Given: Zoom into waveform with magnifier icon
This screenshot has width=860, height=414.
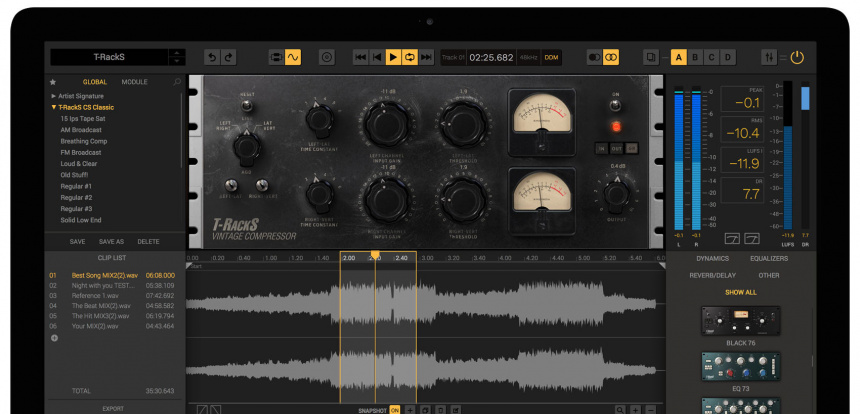Looking at the screenshot, I should pos(620,410).
